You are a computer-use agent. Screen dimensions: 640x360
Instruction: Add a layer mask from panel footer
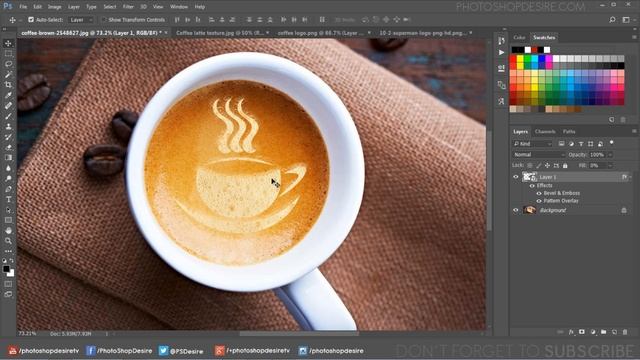click(582, 332)
